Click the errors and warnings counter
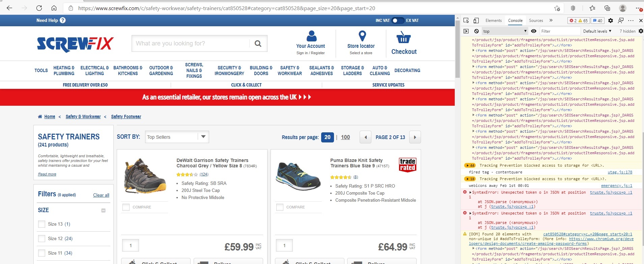The height and width of the screenshot is (264, 644). pyautogui.click(x=579, y=21)
